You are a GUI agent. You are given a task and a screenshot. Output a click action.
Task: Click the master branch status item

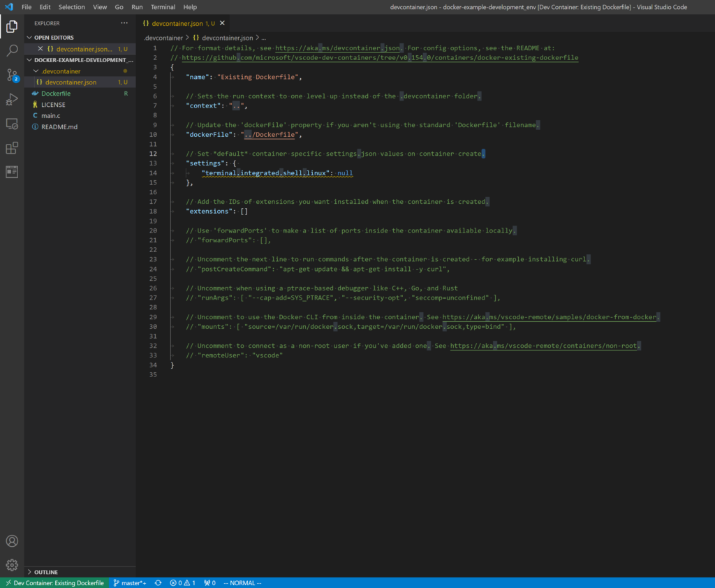(129, 582)
